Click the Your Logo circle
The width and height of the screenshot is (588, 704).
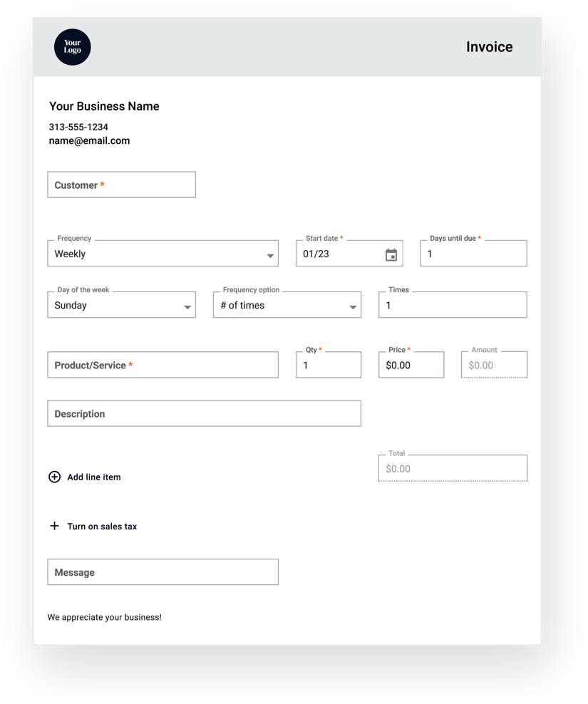pyautogui.click(x=72, y=47)
